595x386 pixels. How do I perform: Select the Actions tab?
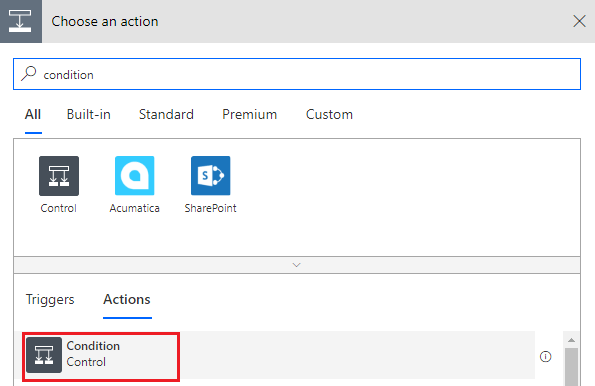point(127,299)
